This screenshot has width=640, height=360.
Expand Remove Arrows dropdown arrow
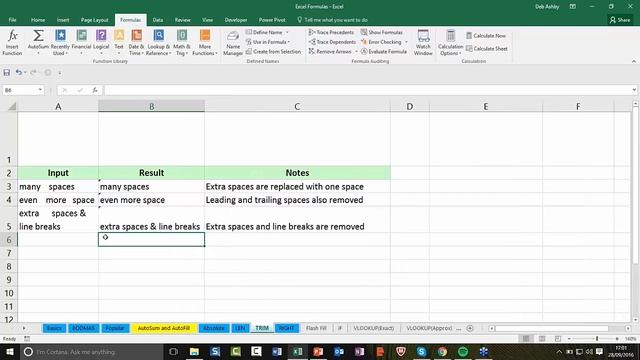(356, 52)
